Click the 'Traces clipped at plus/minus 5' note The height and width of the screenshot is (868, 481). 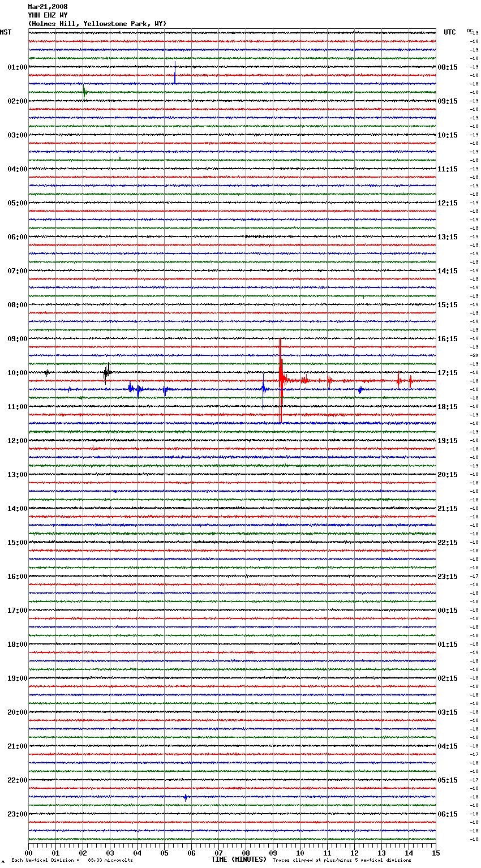coord(342,861)
